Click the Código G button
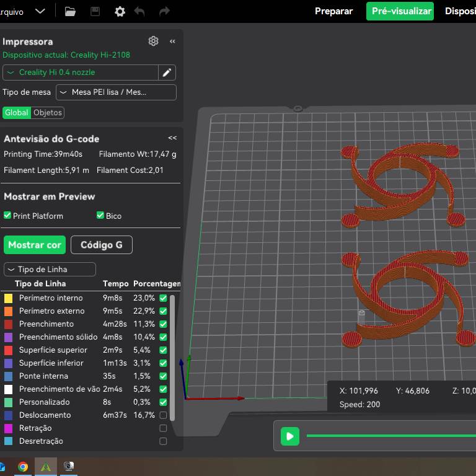Viewport: 476px width, 476px height. (x=102, y=245)
